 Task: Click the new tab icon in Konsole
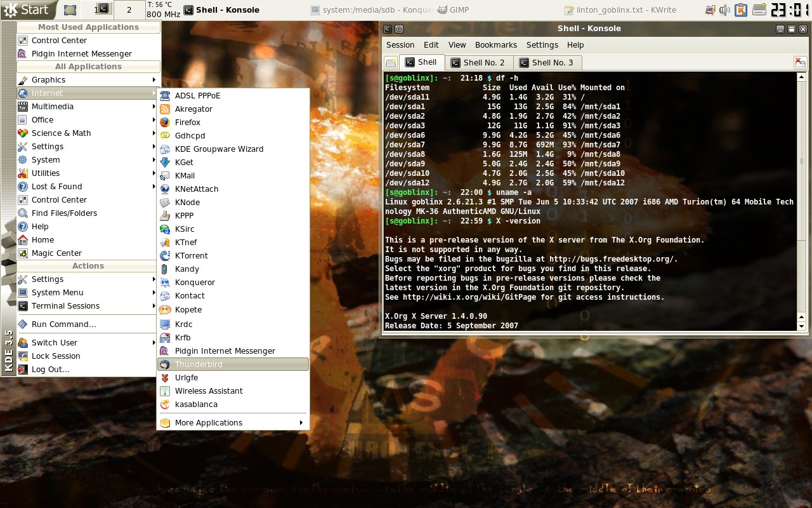click(x=391, y=62)
